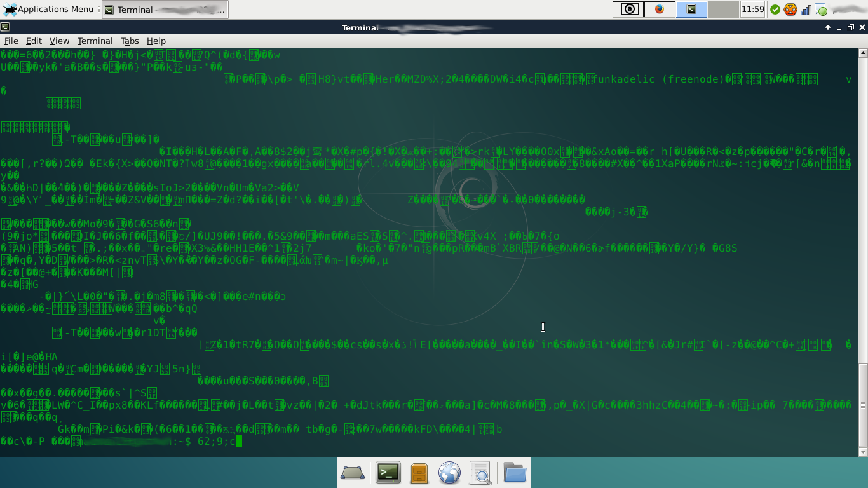Open the Terminal window menu icon
Image resolution: width=868 pixels, height=488 pixels.
point(5,27)
